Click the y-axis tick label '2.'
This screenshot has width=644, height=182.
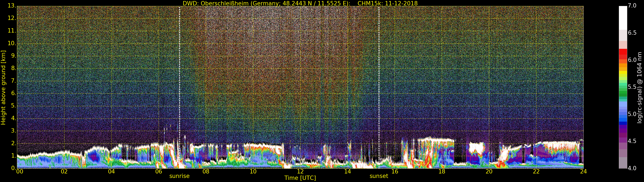click(x=14, y=143)
